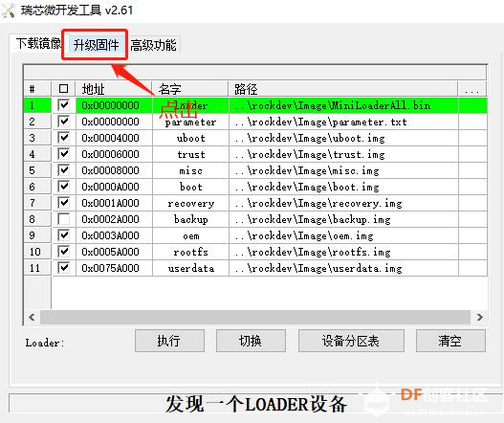The height and width of the screenshot is (423, 504).
Task: Select the path cell trust.img
Action: pyautogui.click(x=343, y=154)
